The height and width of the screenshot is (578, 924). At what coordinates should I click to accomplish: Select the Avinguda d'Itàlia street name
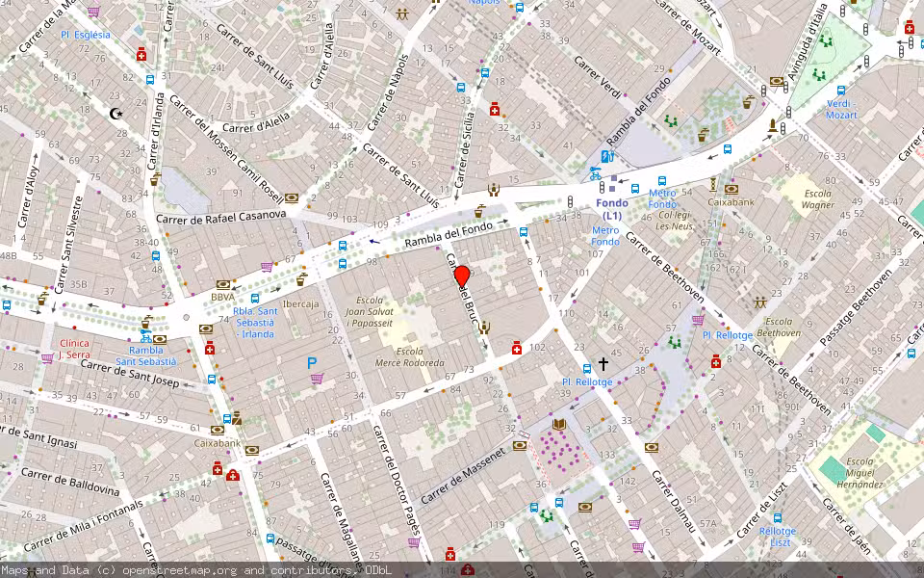(x=808, y=42)
